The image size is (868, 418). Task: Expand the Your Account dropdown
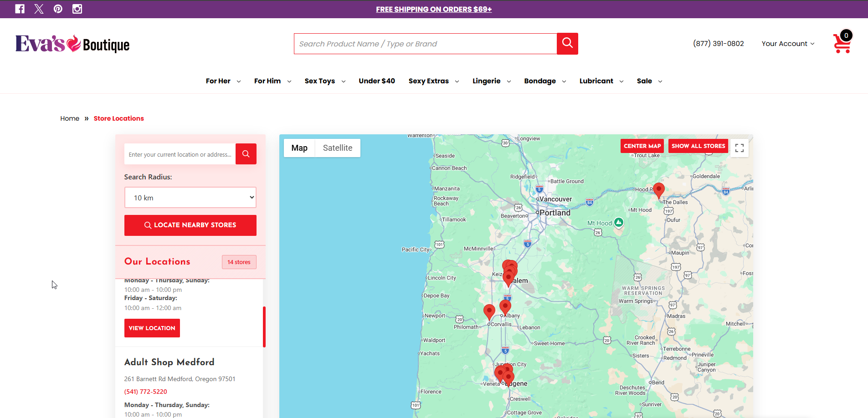click(x=788, y=44)
